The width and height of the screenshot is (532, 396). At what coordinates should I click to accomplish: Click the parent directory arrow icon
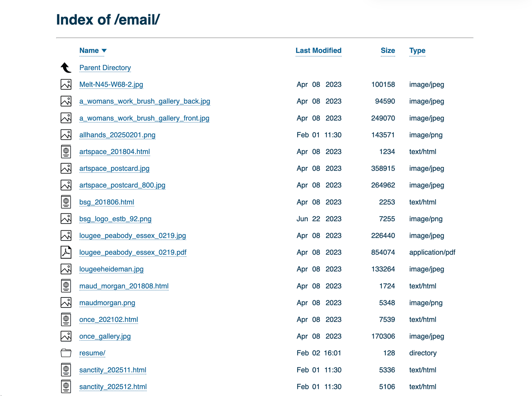point(66,67)
